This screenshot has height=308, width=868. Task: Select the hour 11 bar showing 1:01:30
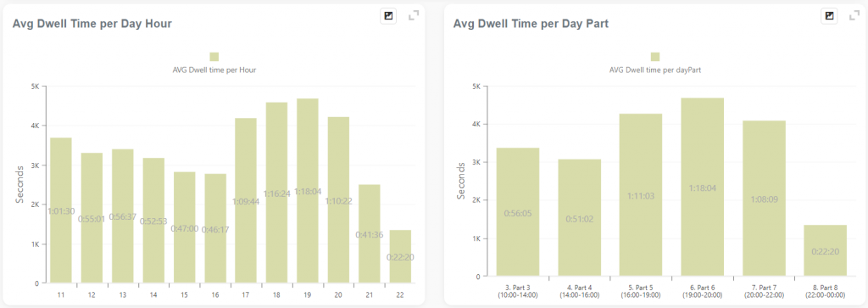[x=61, y=210]
